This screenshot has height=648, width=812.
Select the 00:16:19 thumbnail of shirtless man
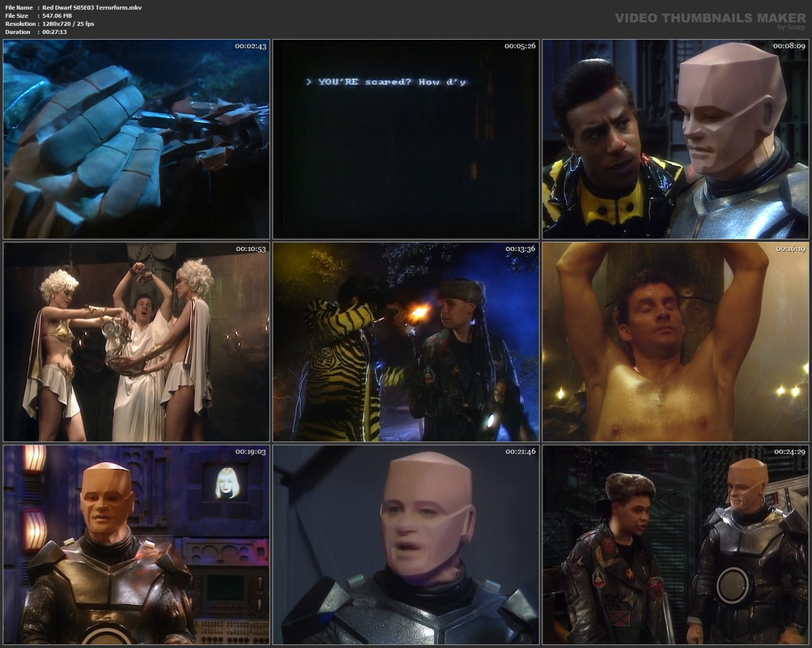click(x=675, y=343)
